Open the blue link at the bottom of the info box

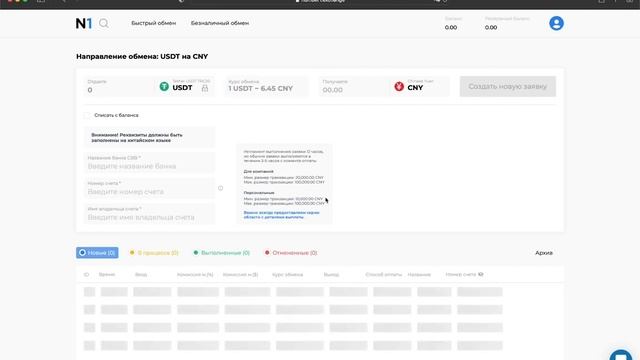click(281, 215)
